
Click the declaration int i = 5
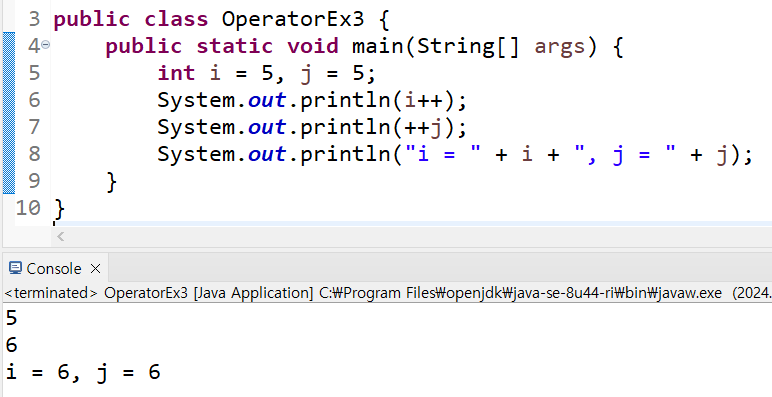click(215, 73)
